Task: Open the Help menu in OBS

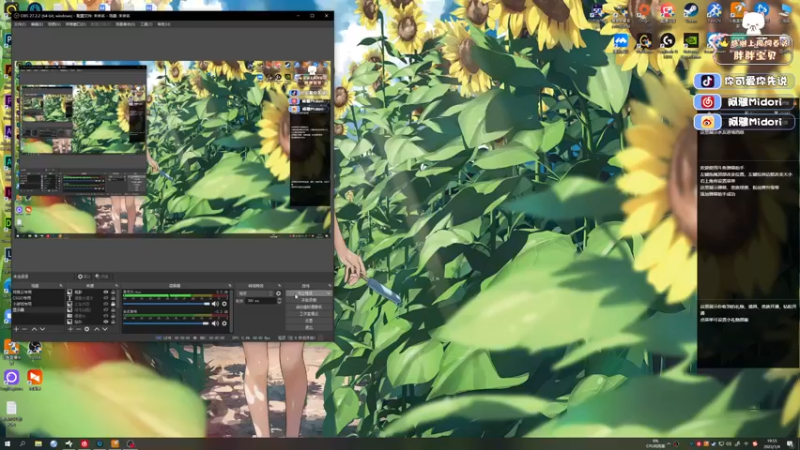Action: coord(163,24)
